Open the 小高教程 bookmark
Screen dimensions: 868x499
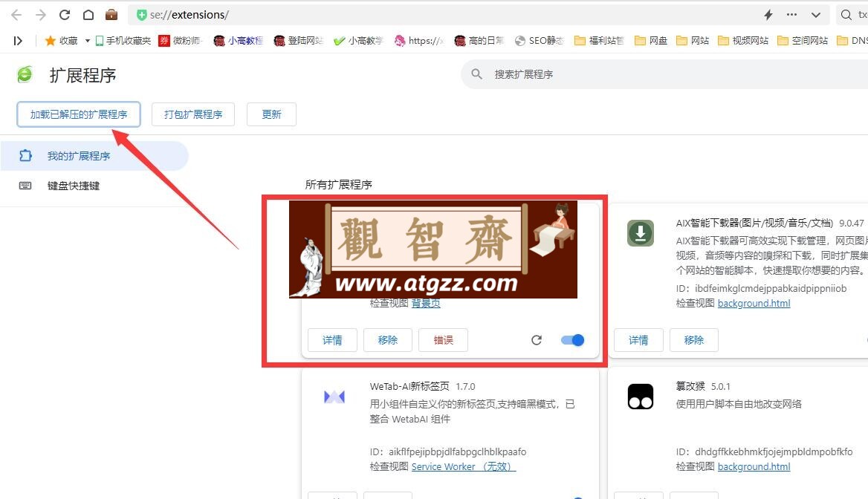click(x=239, y=40)
